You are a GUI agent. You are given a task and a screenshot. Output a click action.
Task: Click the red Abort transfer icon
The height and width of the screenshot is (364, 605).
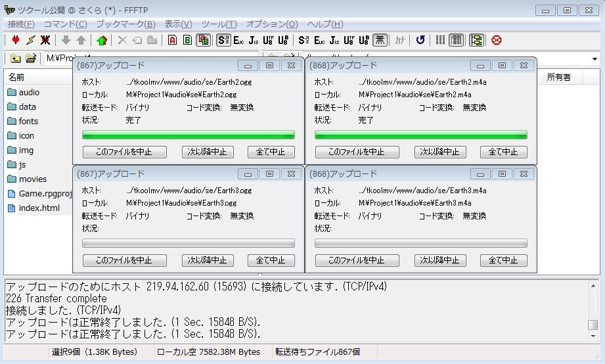pos(497,40)
